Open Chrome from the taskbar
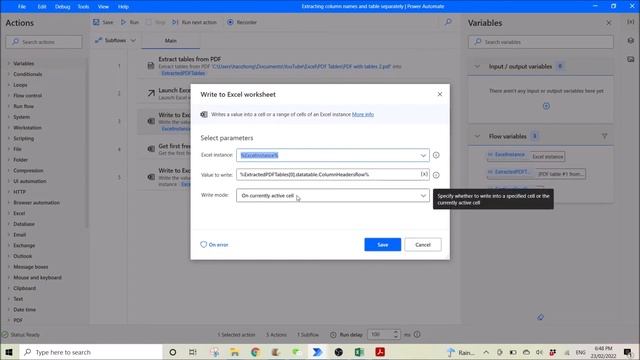Viewport: 640px width, 360px height. coord(255,352)
